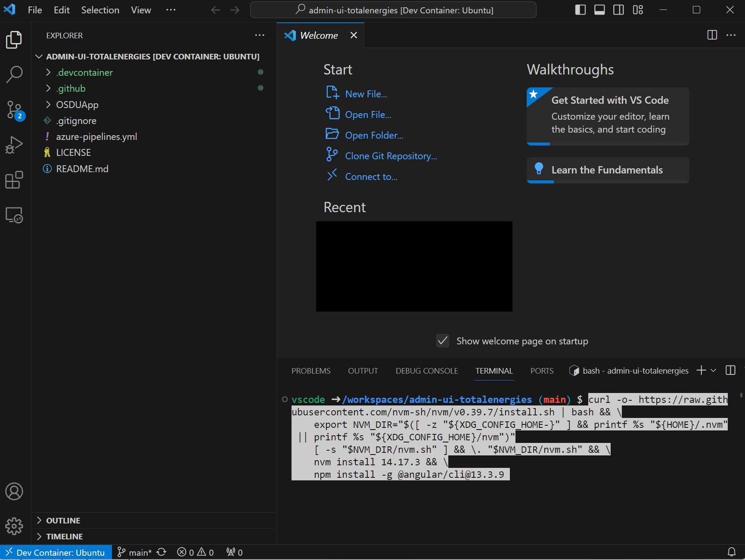The image size is (745, 560).
Task: Open the Remote Explorer icon
Action: click(x=14, y=215)
